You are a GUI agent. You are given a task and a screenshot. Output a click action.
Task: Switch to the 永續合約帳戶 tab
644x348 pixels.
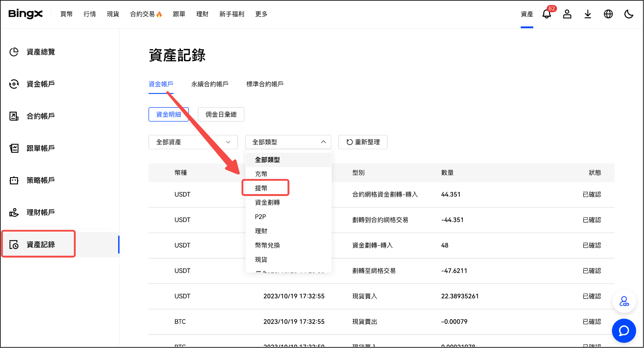click(x=210, y=84)
